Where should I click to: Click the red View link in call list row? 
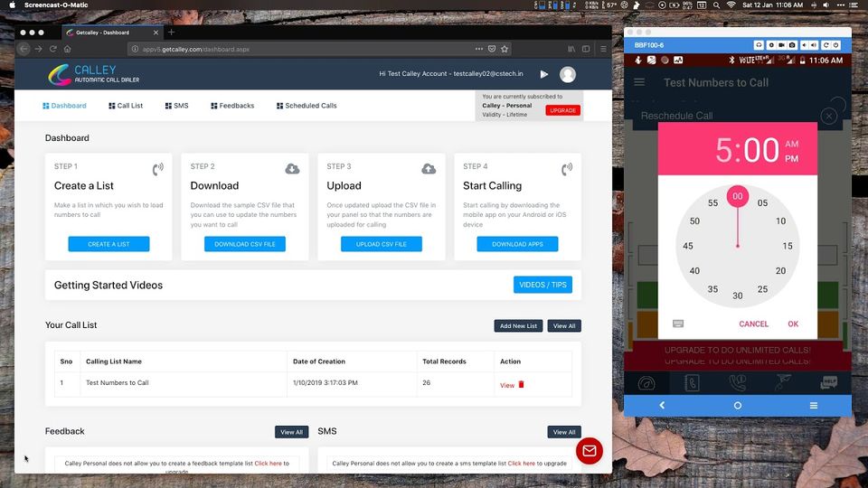pyautogui.click(x=507, y=386)
